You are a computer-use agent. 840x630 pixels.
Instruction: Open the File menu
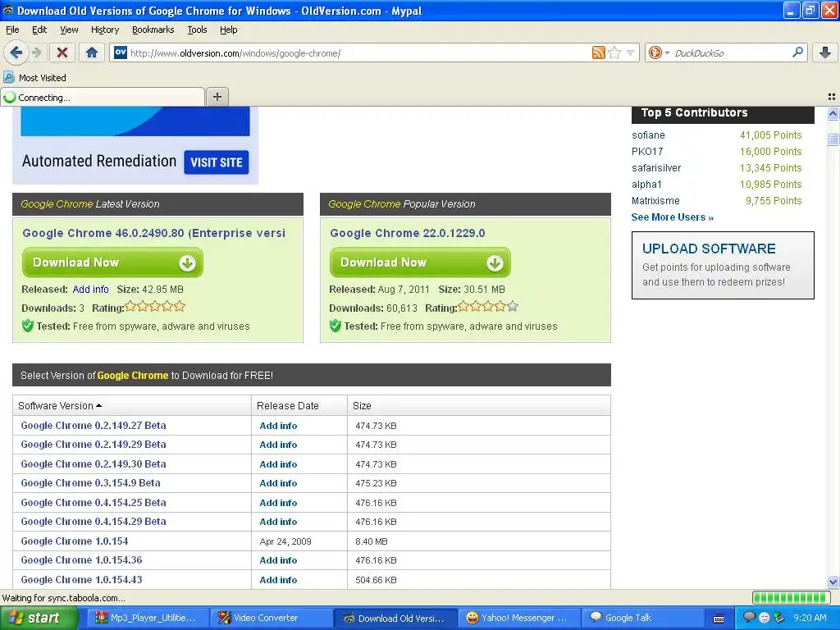[12, 30]
